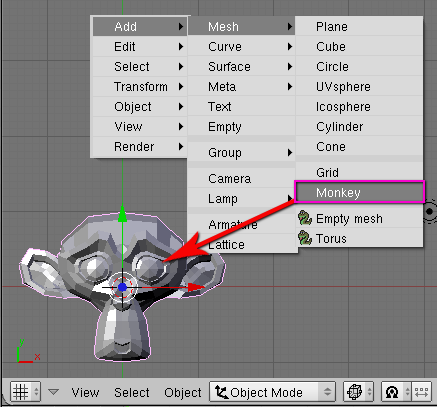Add an Armature object
This screenshot has width=437, height=407.
pos(241,224)
